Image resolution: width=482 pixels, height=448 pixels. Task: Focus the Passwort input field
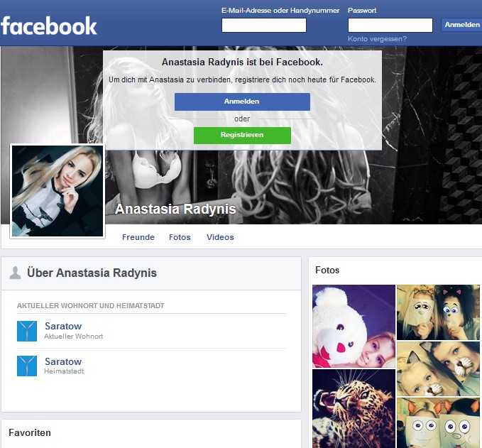click(390, 26)
